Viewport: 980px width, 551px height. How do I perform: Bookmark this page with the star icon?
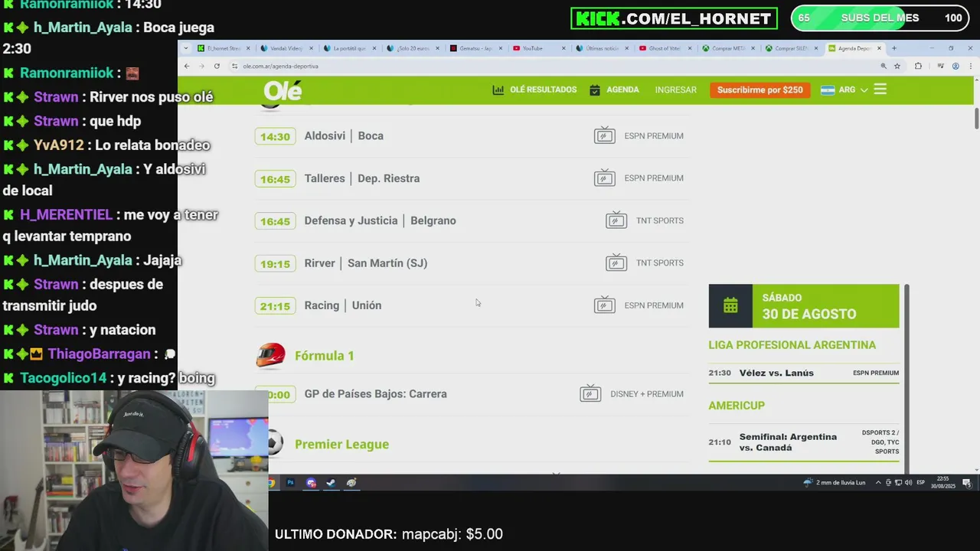click(x=897, y=66)
